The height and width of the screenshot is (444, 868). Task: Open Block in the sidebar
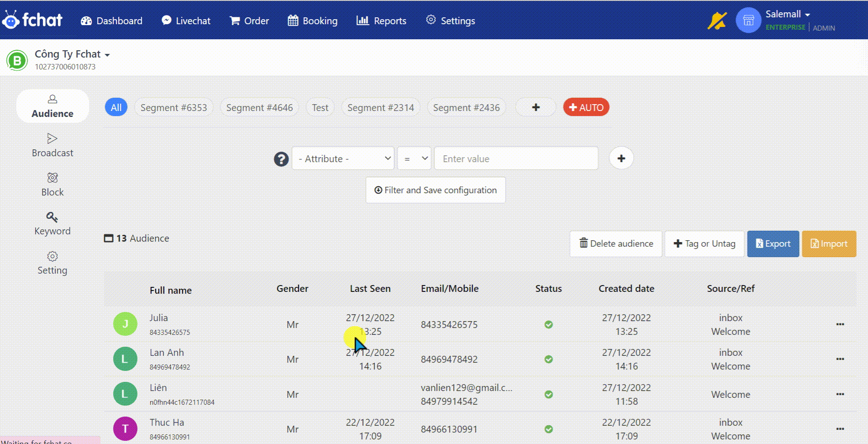pos(52,185)
